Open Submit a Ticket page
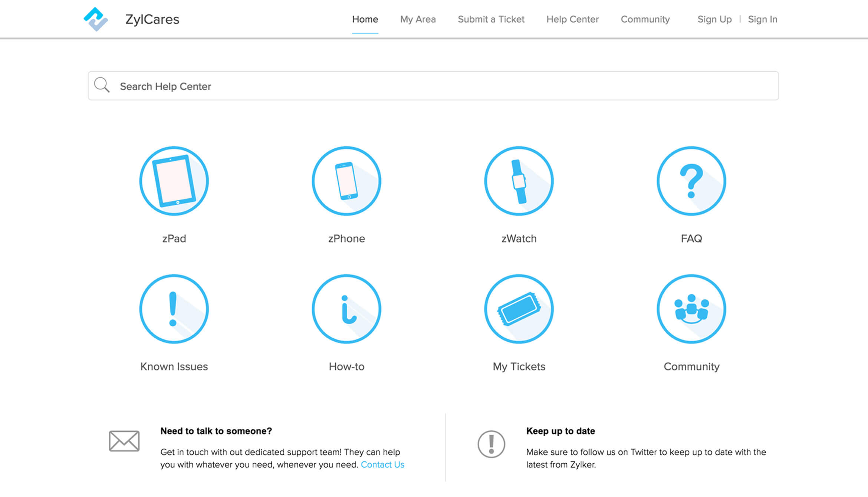Image resolution: width=868 pixels, height=497 pixels. 491,19
